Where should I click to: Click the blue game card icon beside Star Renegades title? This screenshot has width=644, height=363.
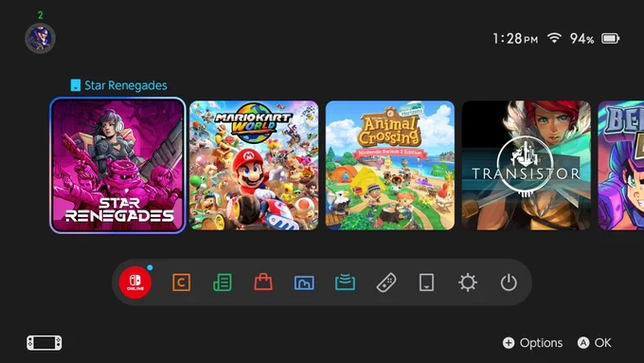pos(76,85)
